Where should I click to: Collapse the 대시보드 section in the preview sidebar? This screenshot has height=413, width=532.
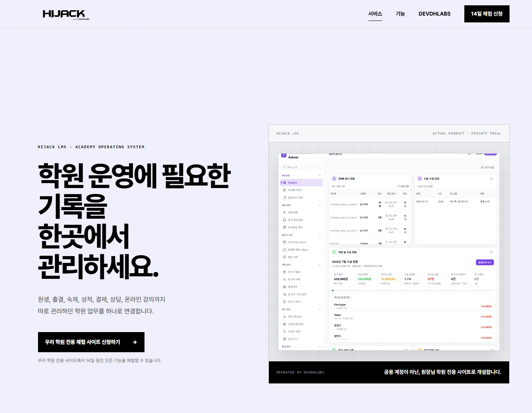pos(320,176)
